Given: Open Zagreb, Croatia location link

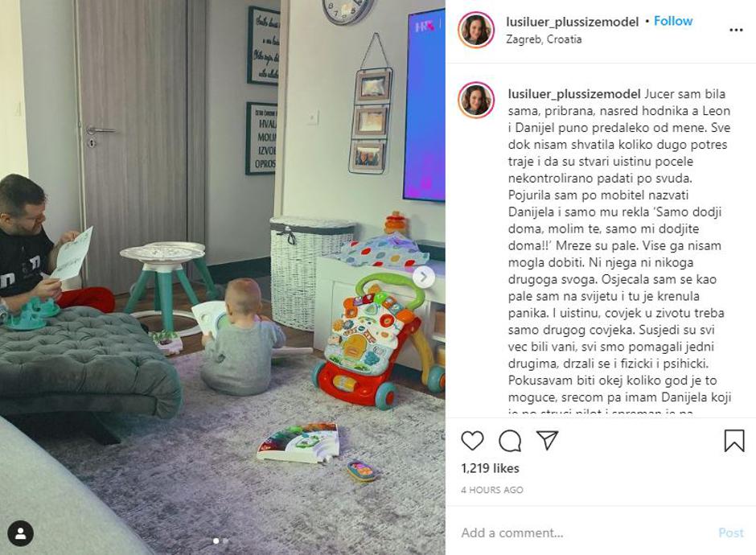Looking at the screenshot, I should tap(544, 39).
